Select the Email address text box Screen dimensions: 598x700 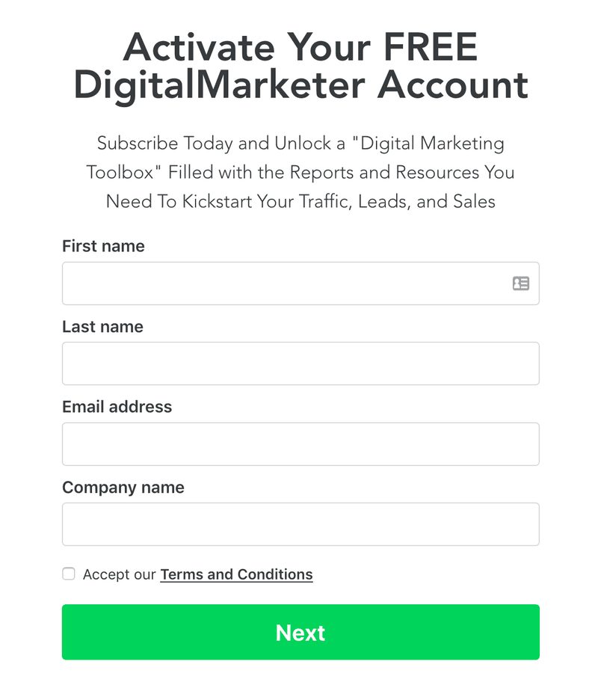pos(300,444)
